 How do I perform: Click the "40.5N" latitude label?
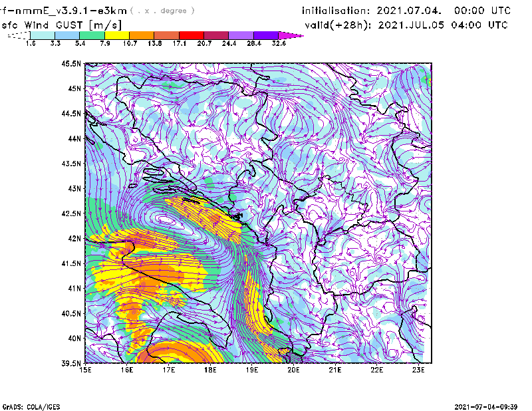[71, 314]
